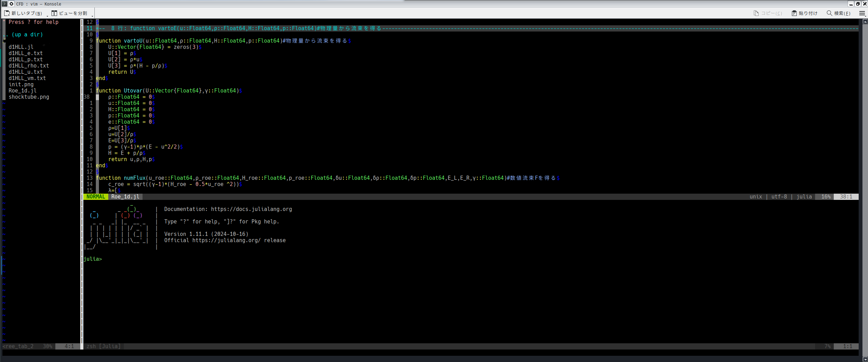Click the 'function Utovar' definition line
Viewport: 868px width, 362px height.
coord(169,91)
